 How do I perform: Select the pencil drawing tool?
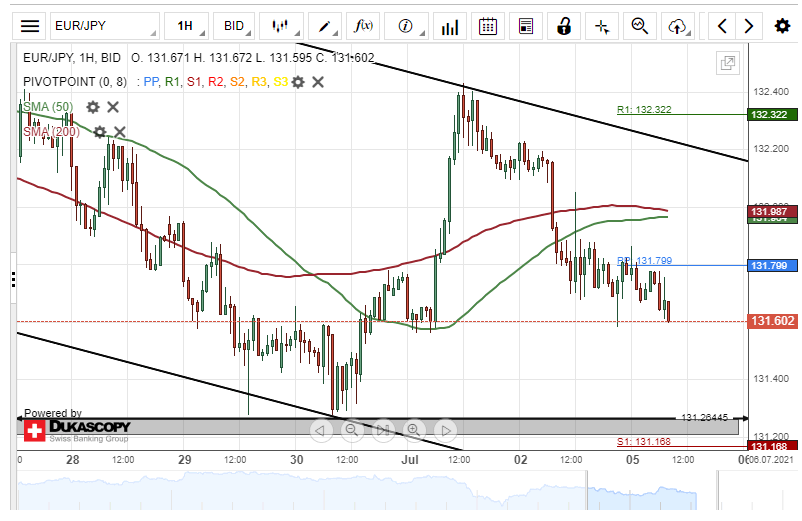tap(324, 26)
